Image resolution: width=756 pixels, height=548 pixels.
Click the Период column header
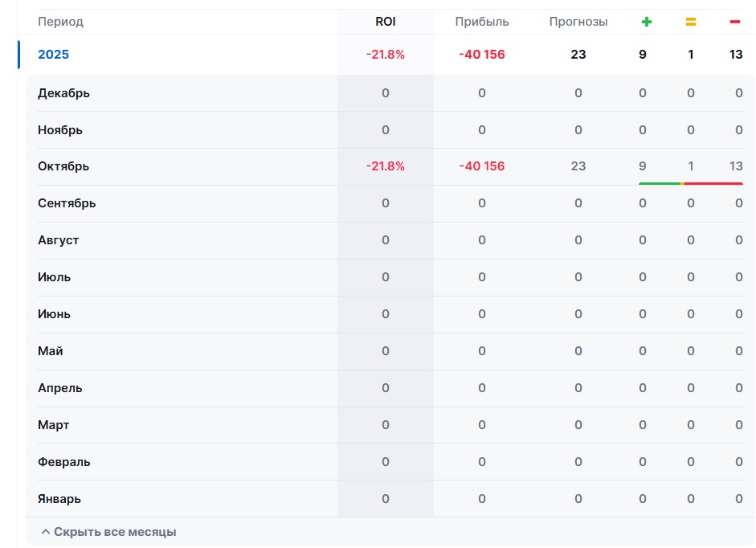(x=60, y=22)
